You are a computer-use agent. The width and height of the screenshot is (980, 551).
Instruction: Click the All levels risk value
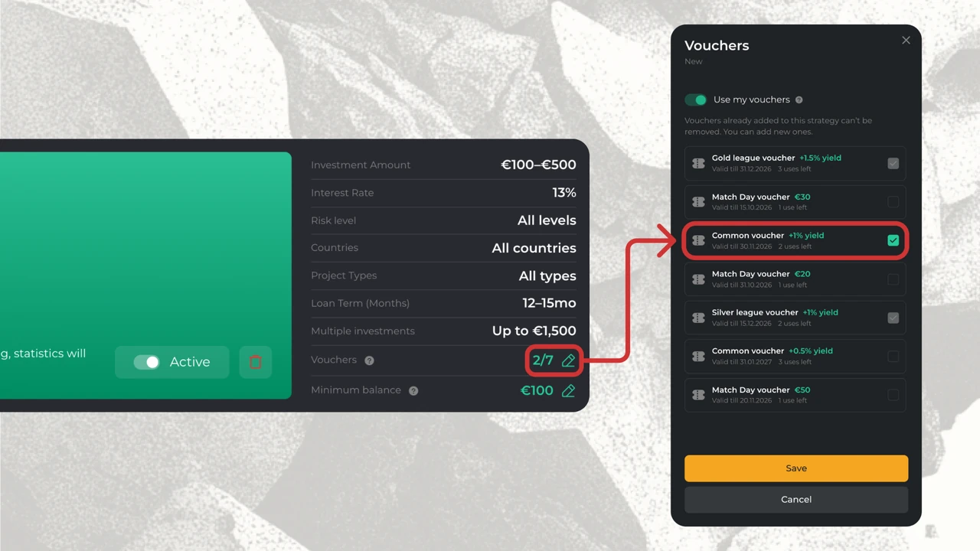coord(547,220)
